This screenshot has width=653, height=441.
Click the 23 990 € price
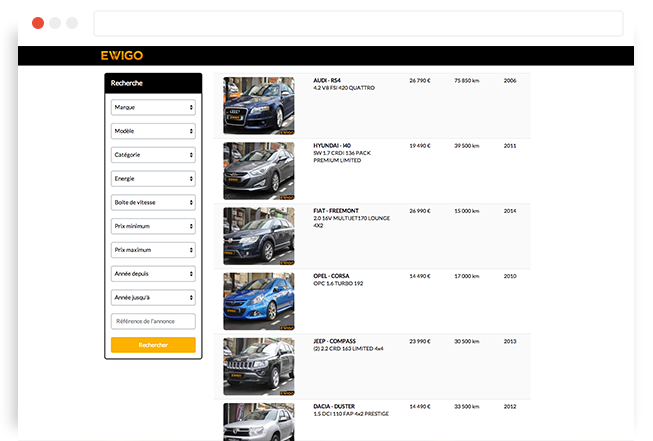[x=420, y=341]
